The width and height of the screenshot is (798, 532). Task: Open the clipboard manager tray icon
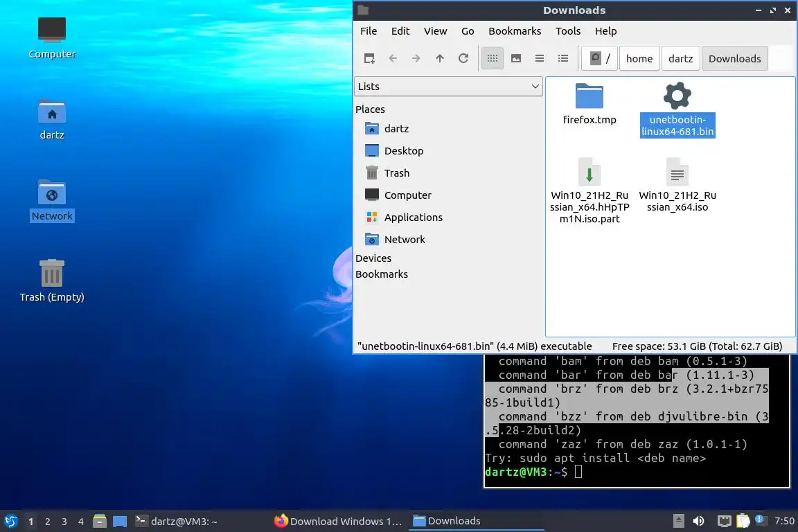coord(743,521)
